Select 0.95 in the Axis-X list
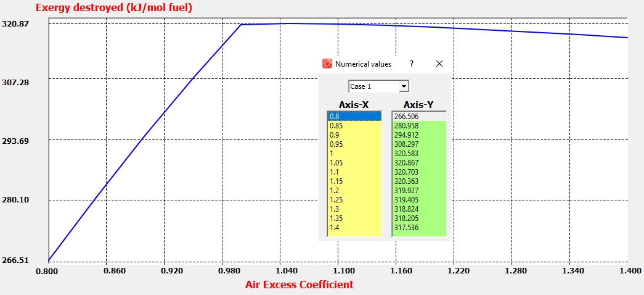Screen dimensions: 644x295 [x=354, y=144]
